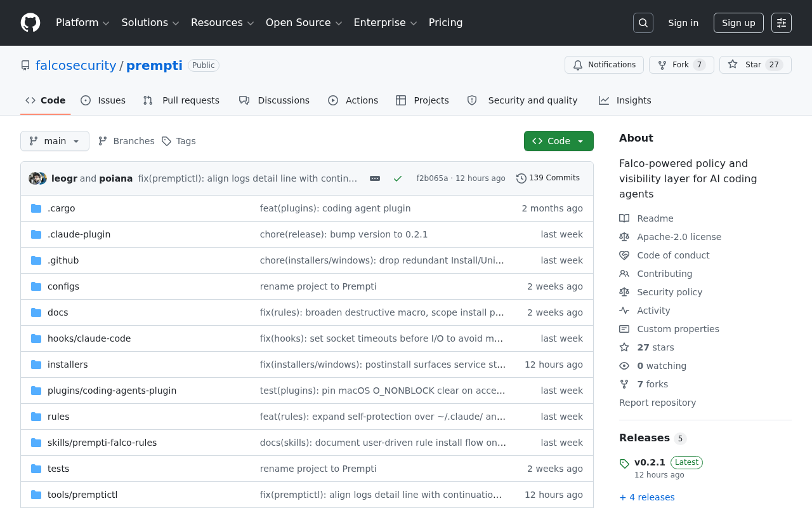
Task: Click the folder icon for hooks/claude-code
Action: pos(36,338)
